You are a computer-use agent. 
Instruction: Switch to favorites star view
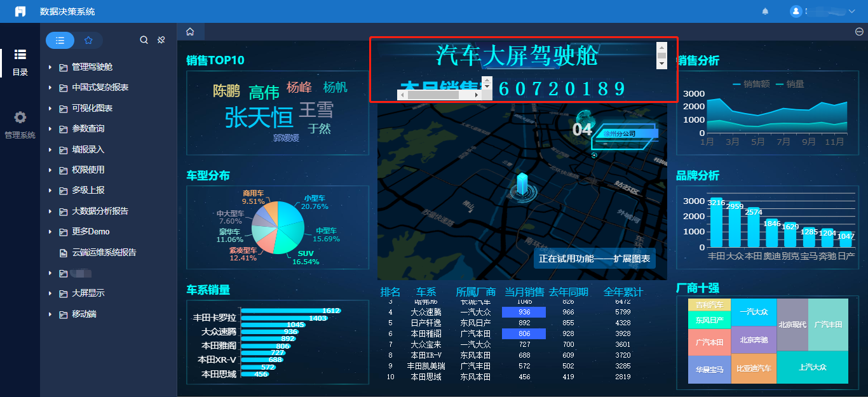point(88,40)
